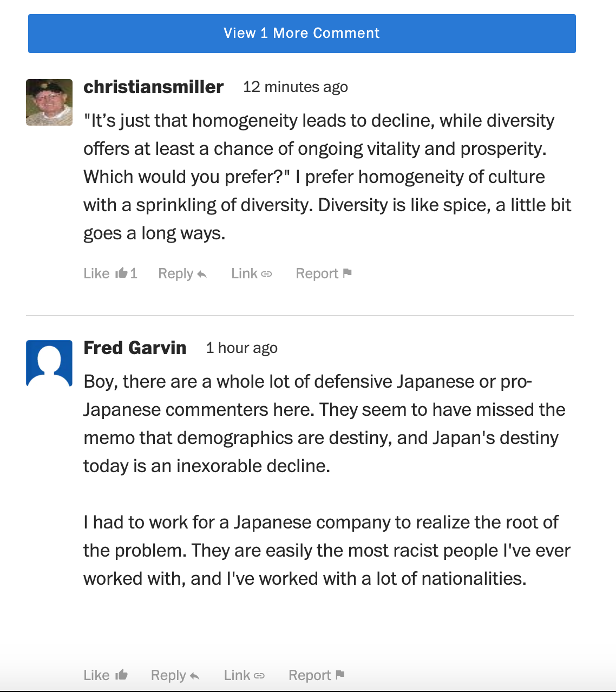Click the View 1 More Comment button
The height and width of the screenshot is (692, 616).
(x=302, y=34)
